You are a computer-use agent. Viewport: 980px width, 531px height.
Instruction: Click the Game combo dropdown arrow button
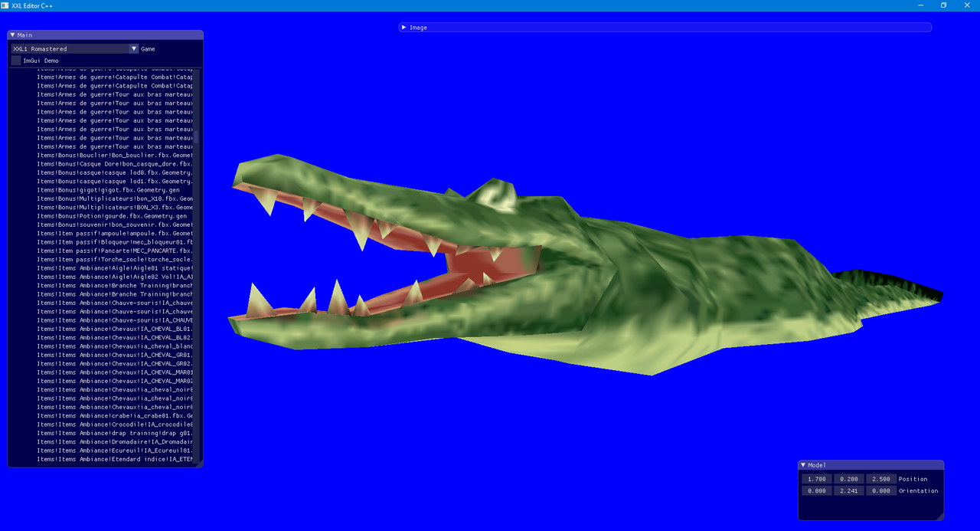134,48
